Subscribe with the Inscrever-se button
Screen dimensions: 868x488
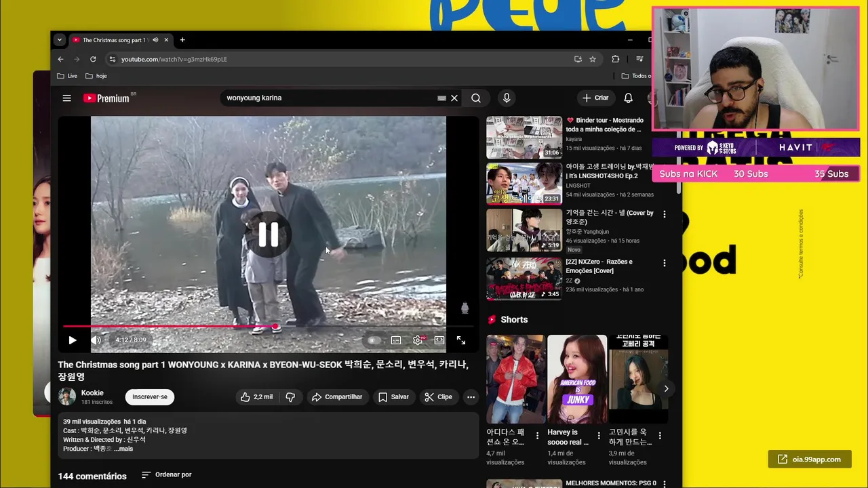(150, 397)
